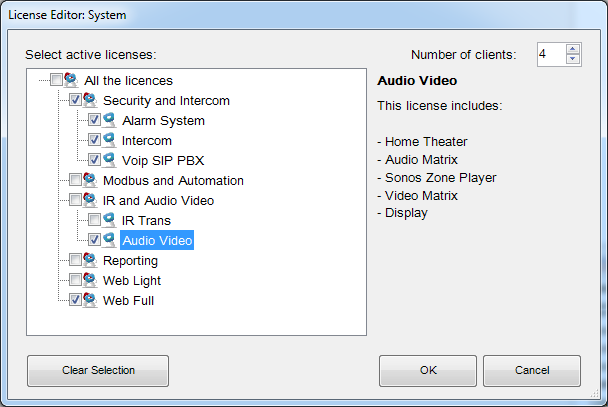The height and width of the screenshot is (407, 608).
Task: Uncheck the Alarm System checkbox
Action: coord(94,120)
